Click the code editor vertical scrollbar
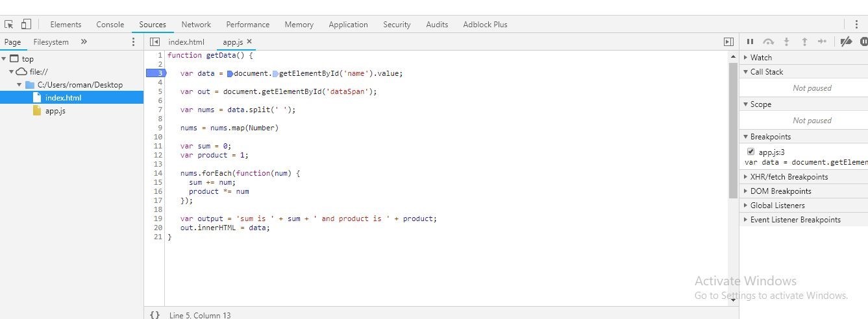Screen dimensions: 868x319 (x=733, y=130)
